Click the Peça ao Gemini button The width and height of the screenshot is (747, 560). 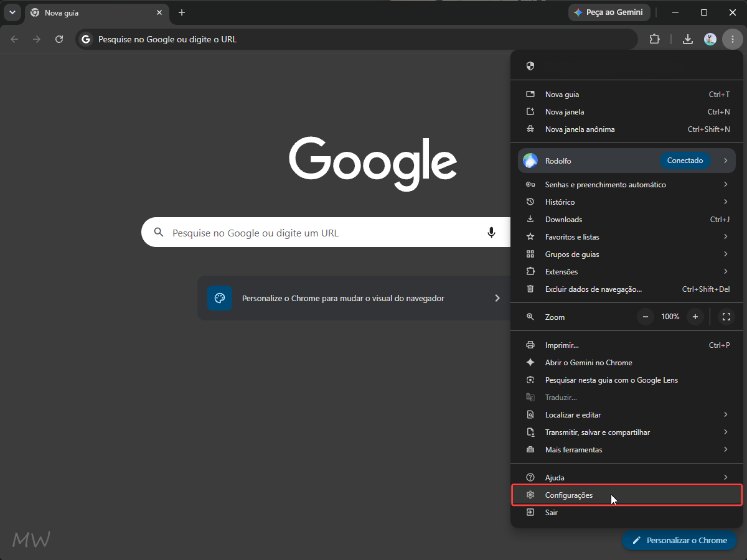[609, 12]
